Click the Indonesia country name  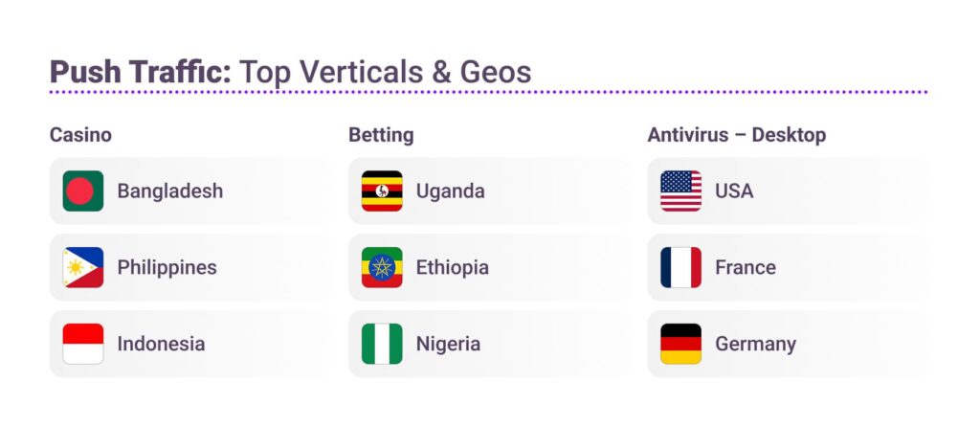point(161,344)
